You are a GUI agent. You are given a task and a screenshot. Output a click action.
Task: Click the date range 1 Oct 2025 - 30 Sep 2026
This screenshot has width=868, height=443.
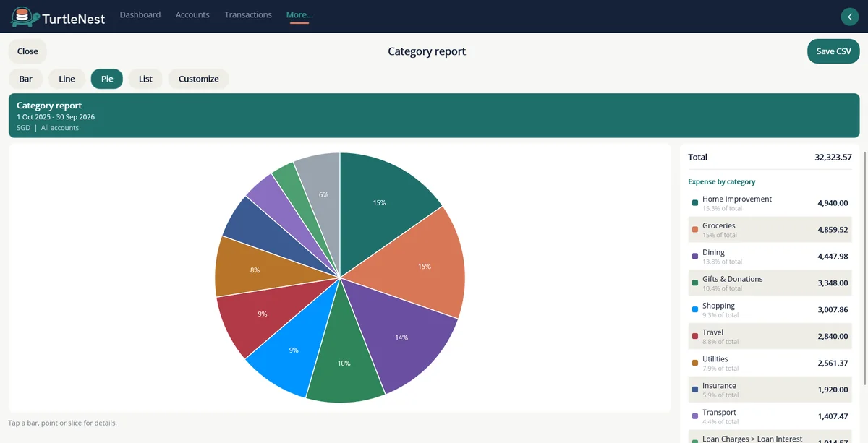pos(56,116)
